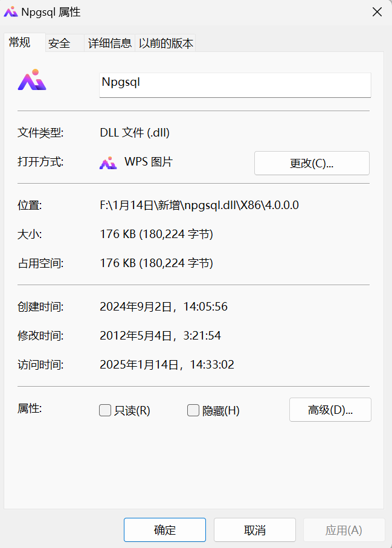Click the 应用(A) button
Viewport: 392px width, 548px height.
point(344,530)
